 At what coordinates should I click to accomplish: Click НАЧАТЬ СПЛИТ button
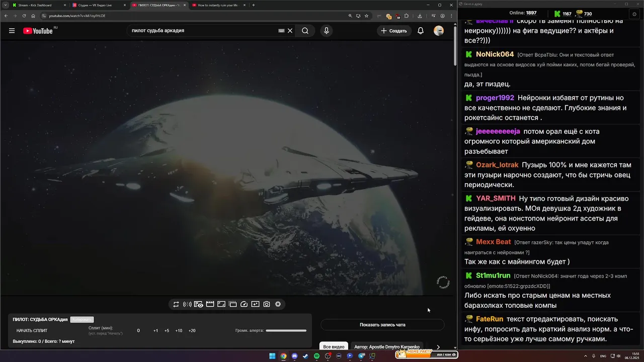pos(32,331)
